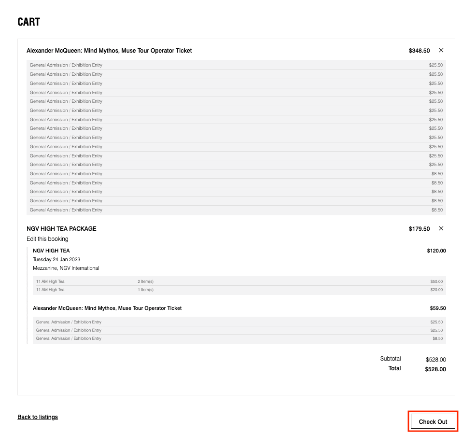
Task: Click the $59.50 tour ticket price
Action: [x=438, y=308]
